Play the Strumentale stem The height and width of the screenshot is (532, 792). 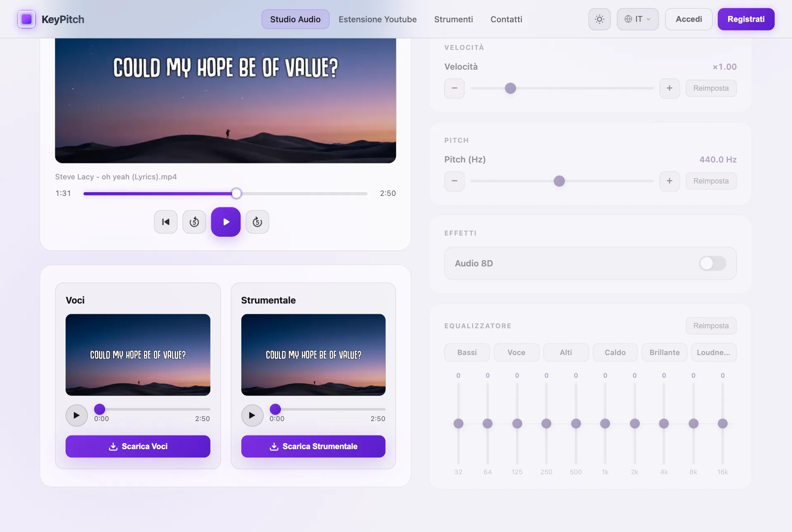[252, 415]
